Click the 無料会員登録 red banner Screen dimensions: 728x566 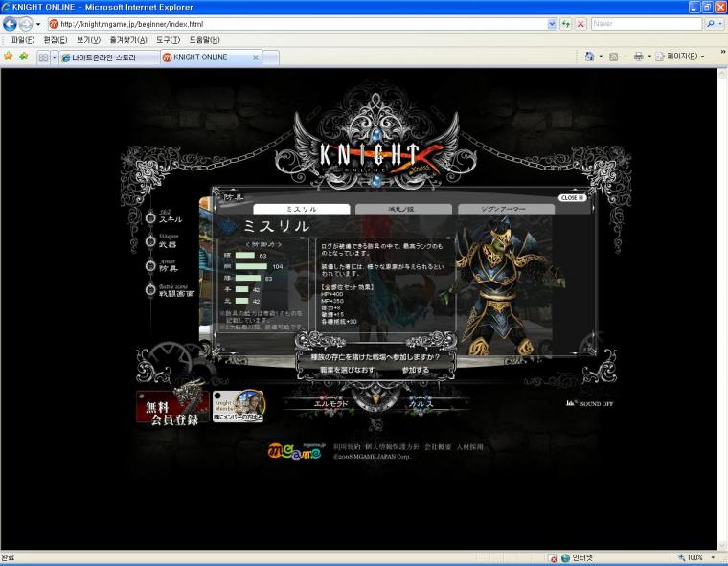coord(172,408)
